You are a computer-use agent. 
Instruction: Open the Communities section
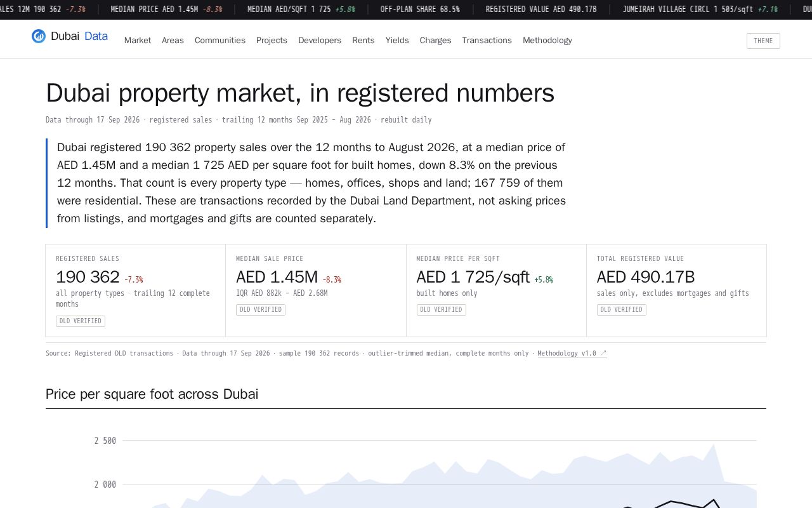tap(220, 40)
